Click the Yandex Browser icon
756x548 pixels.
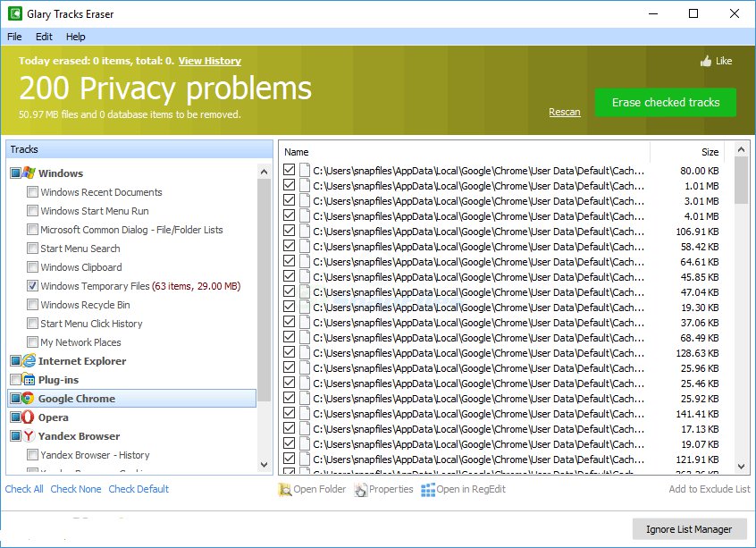[29, 435]
